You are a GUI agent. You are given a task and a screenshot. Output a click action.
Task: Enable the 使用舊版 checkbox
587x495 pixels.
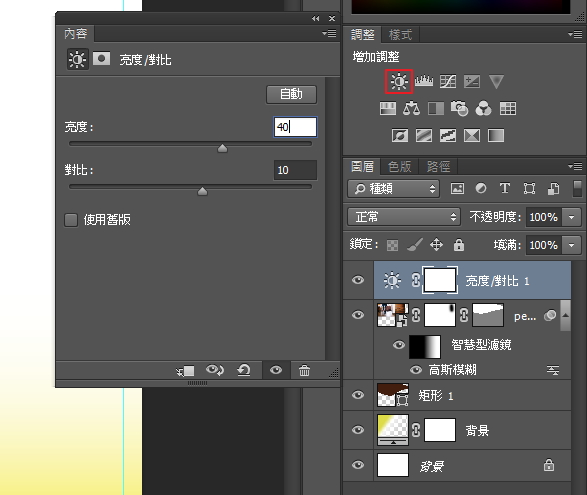tap(71, 220)
